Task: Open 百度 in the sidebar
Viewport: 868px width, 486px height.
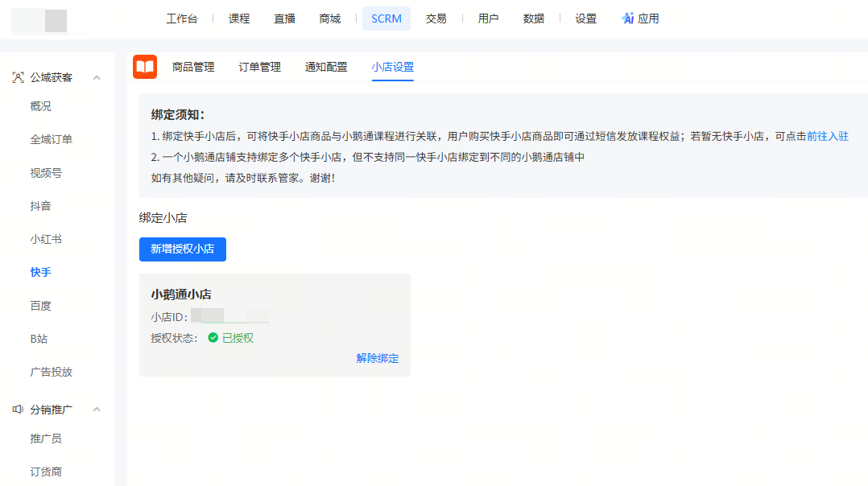Action: coord(40,306)
